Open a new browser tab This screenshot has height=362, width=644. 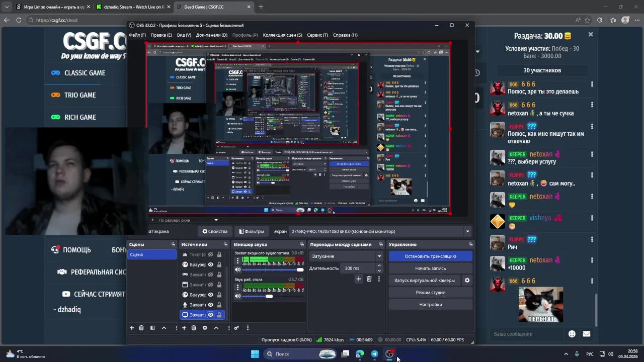point(261,7)
